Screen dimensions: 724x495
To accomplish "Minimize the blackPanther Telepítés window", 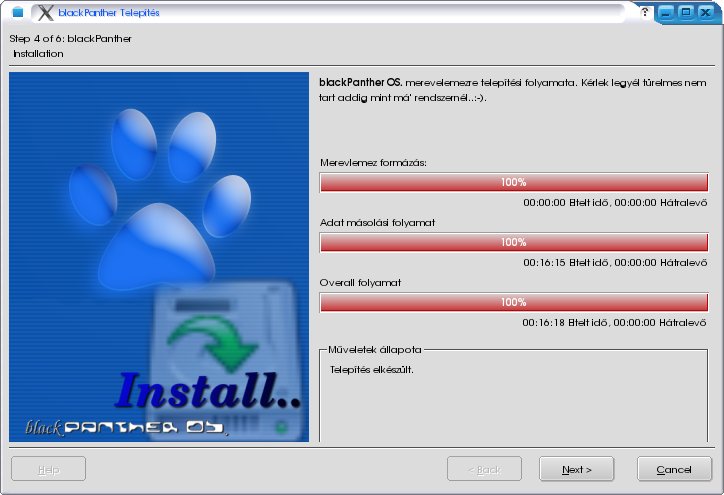I will 666,12.
